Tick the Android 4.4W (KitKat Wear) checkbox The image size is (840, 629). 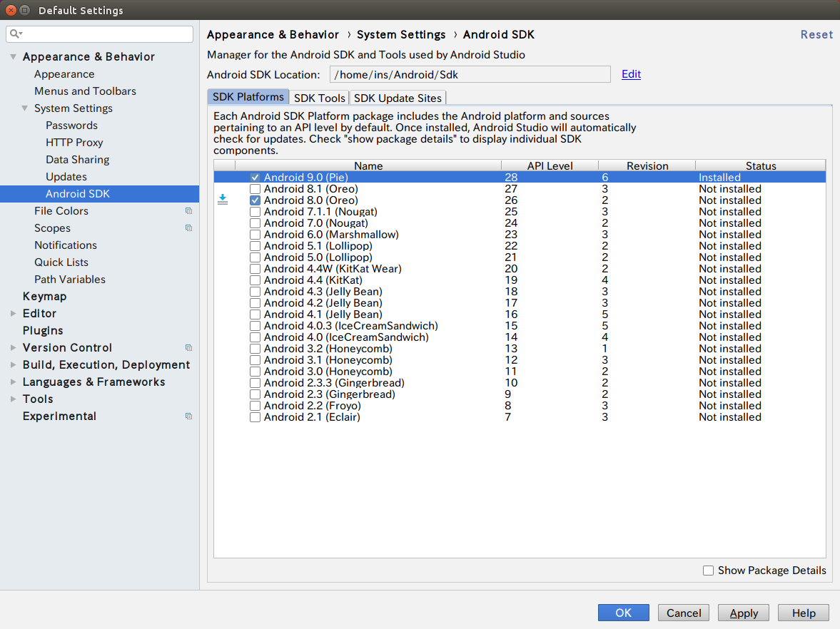click(x=255, y=269)
